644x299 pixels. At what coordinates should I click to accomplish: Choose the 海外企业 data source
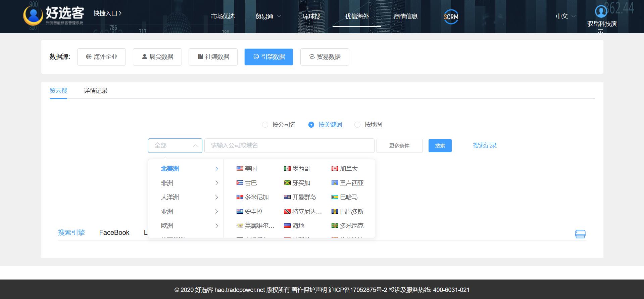[x=101, y=57]
